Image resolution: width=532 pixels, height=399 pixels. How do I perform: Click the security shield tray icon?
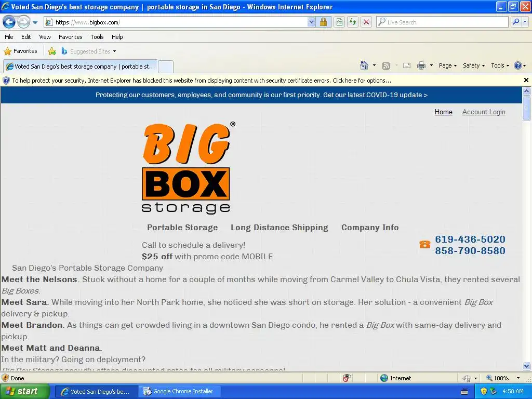(x=484, y=392)
